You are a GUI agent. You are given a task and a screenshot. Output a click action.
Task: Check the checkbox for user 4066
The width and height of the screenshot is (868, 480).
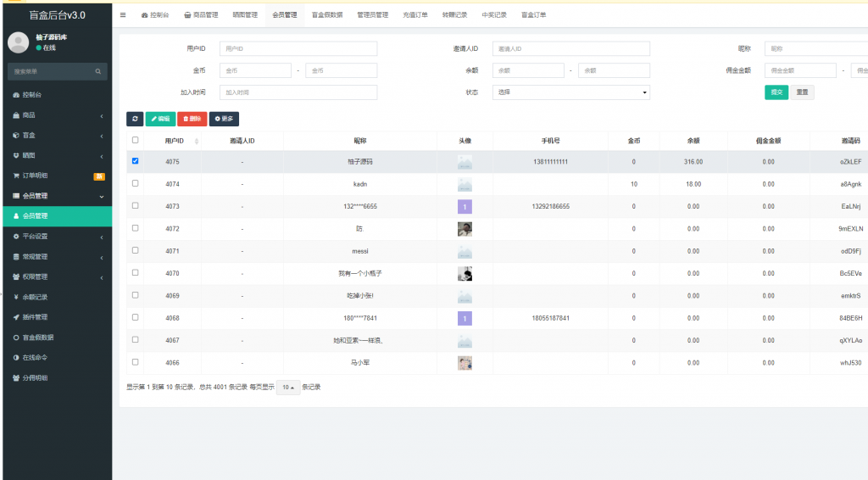135,362
